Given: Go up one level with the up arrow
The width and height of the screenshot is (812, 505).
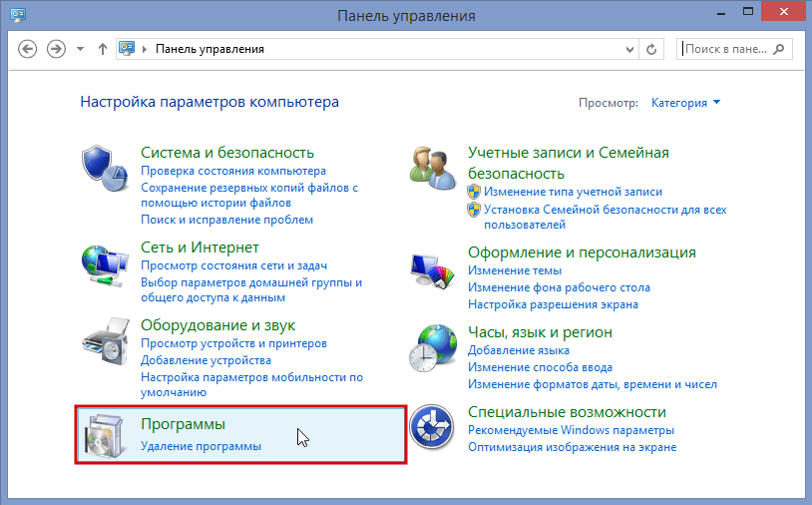Looking at the screenshot, I should pyautogui.click(x=103, y=49).
